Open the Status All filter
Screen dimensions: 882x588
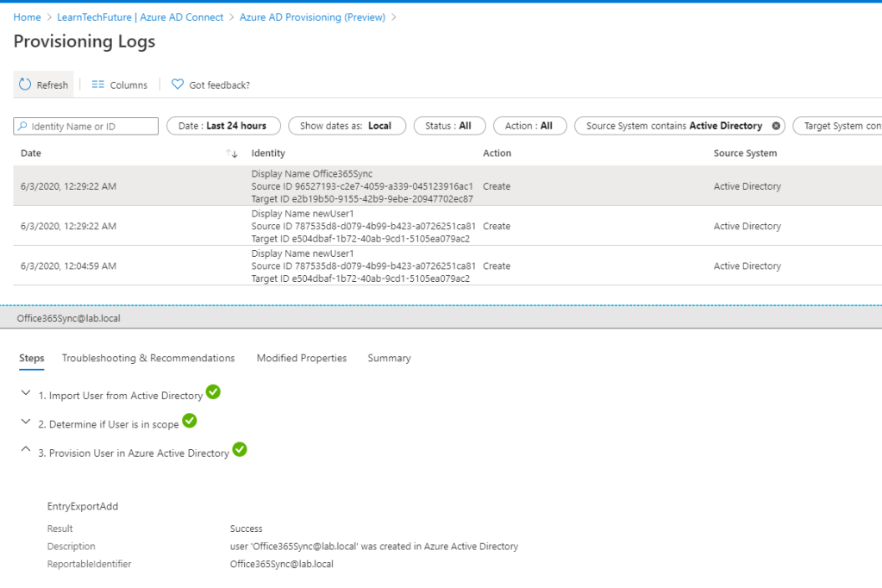(447, 126)
